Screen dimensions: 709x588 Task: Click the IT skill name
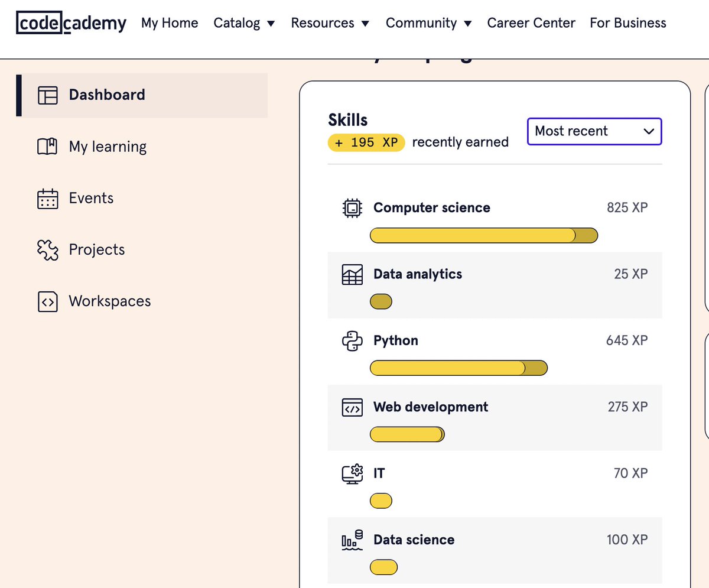tap(379, 474)
